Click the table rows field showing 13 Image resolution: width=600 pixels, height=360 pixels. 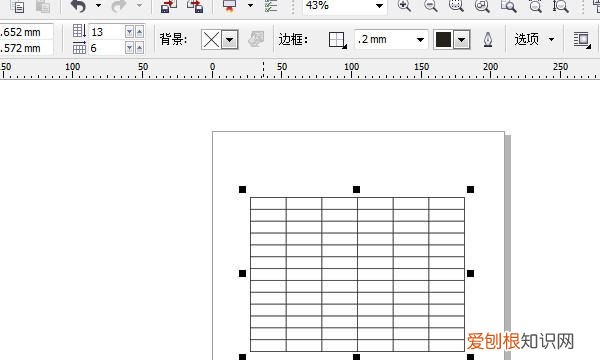pyautogui.click(x=106, y=32)
